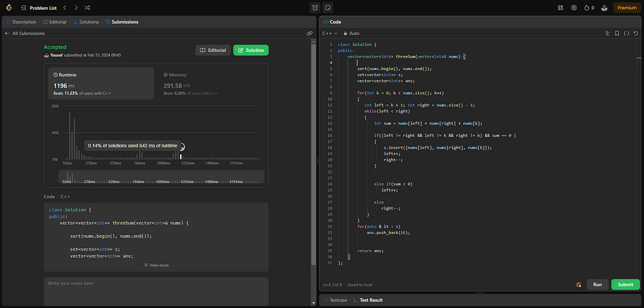Open the Test Result tab
Image resolution: width=644 pixels, height=308 pixels.
368,300
